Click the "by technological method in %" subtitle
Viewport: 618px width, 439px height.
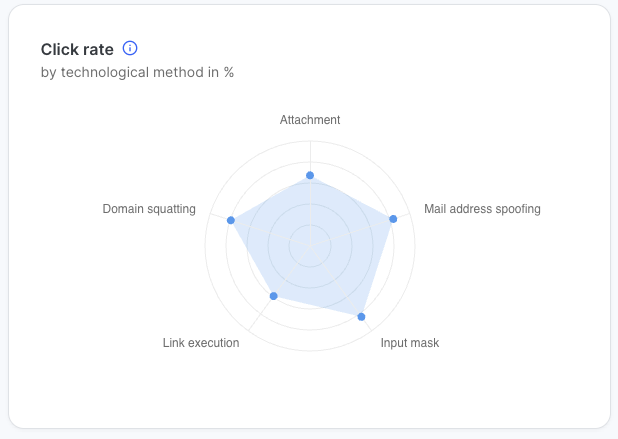click(137, 72)
